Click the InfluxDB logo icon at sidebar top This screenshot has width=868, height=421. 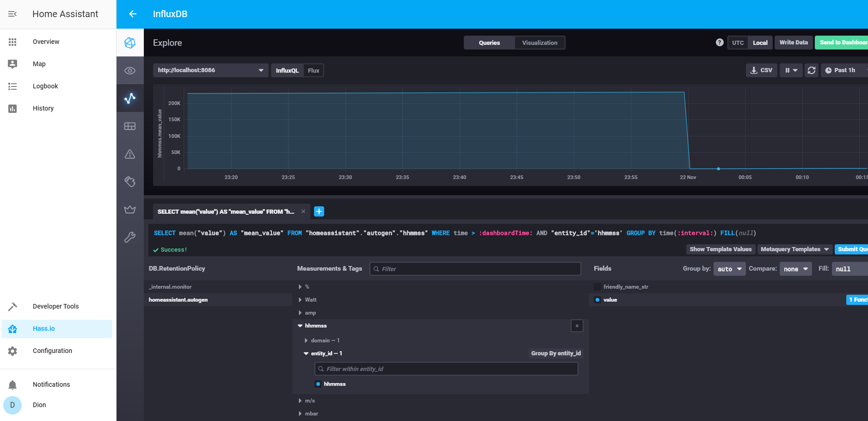click(x=130, y=42)
